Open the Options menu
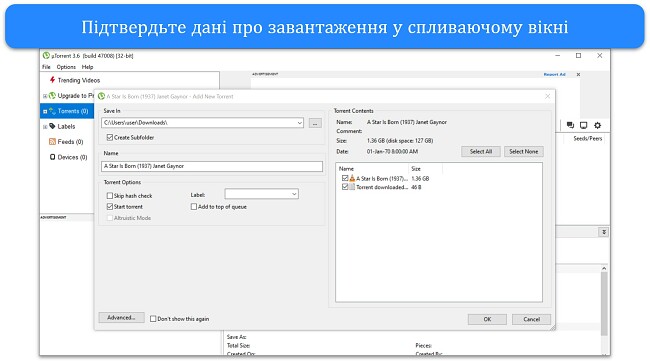The height and width of the screenshot is (361, 650). click(x=66, y=67)
